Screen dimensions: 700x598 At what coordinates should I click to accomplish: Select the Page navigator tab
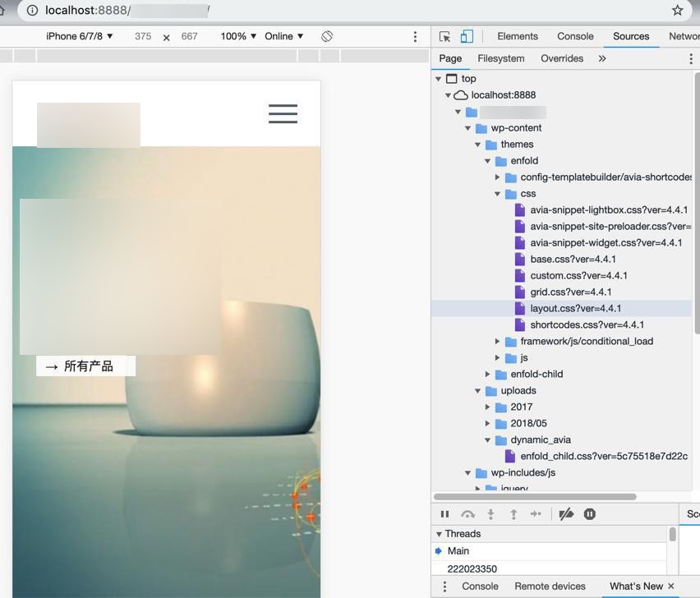coord(450,58)
